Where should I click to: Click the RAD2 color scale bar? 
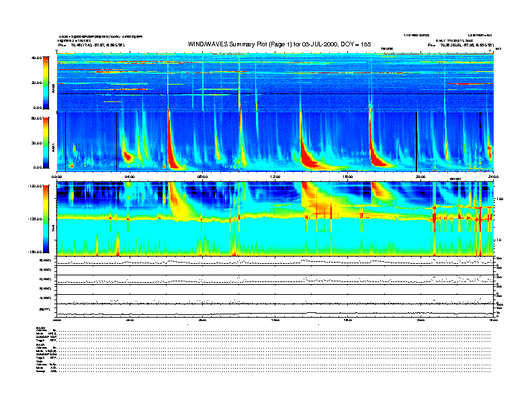pos(46,83)
